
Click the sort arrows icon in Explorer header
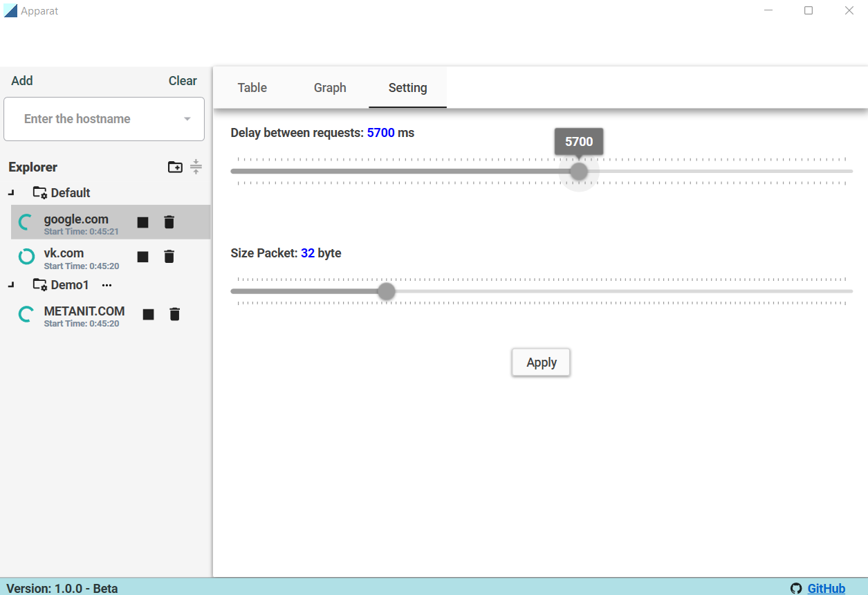click(196, 167)
